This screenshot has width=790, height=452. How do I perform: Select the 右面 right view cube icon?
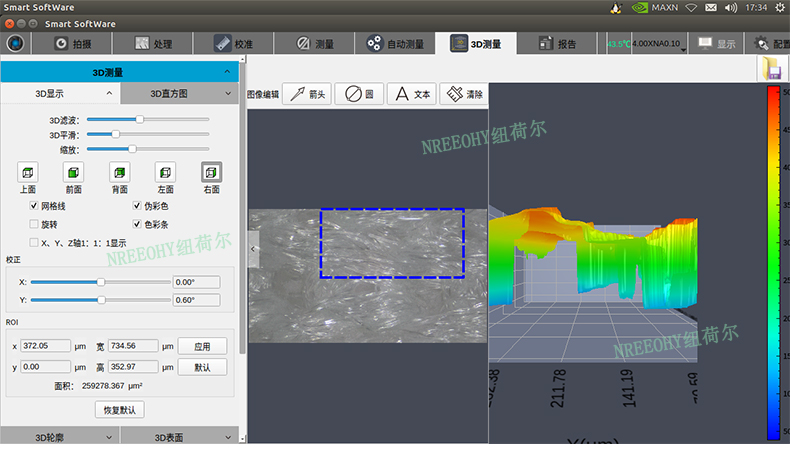(x=212, y=172)
